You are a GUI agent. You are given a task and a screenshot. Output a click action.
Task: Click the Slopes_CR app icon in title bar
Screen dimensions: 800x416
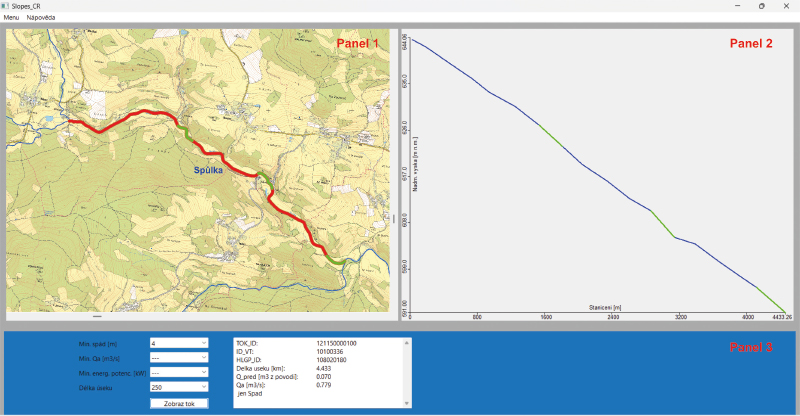[x=7, y=6]
